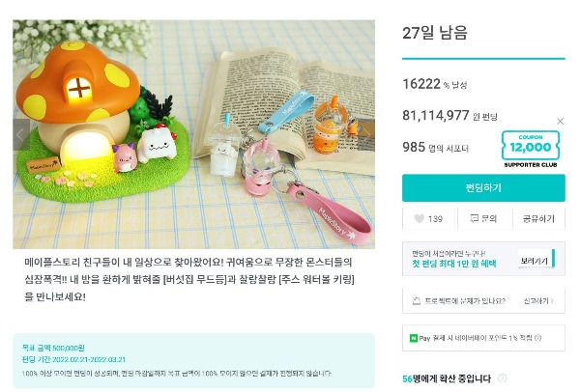The height and width of the screenshot is (392, 580).
Task: Click the siren report icon
Action: tap(417, 300)
